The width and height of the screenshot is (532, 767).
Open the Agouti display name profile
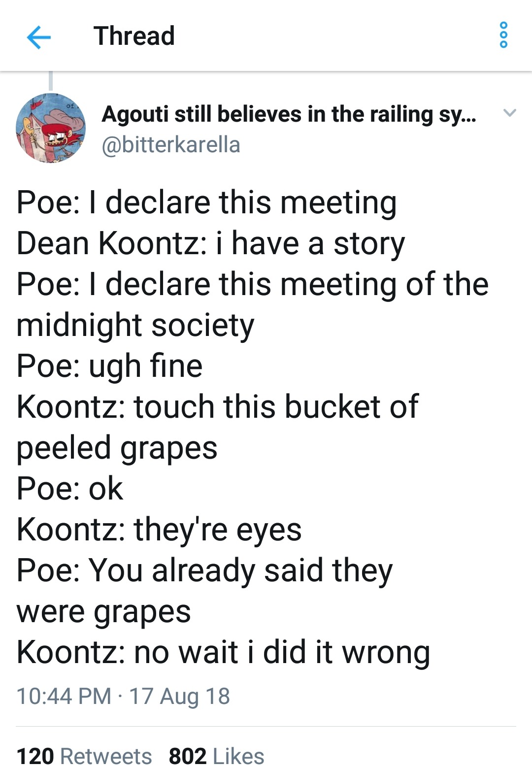click(x=288, y=114)
